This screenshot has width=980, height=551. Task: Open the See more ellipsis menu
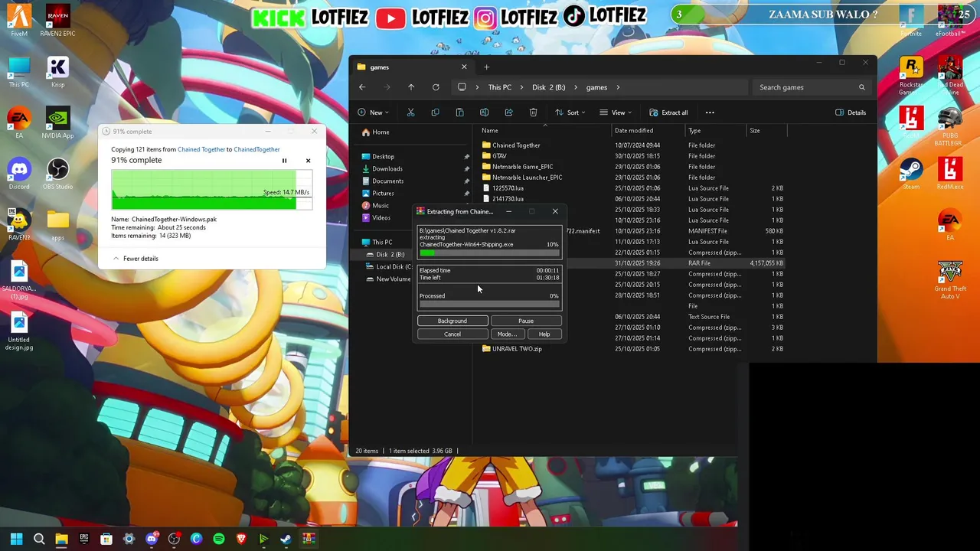coord(710,112)
